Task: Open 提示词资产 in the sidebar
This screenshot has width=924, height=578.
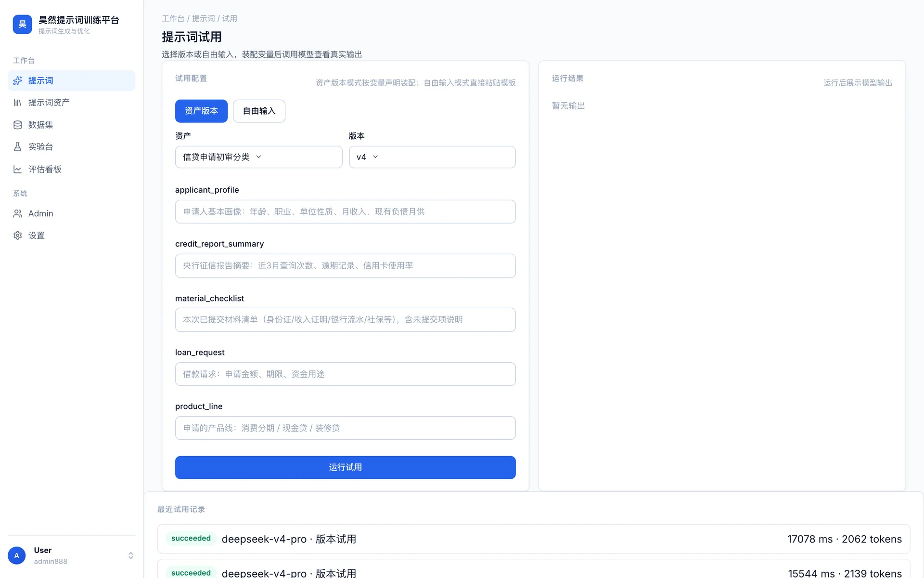Action: pos(71,103)
